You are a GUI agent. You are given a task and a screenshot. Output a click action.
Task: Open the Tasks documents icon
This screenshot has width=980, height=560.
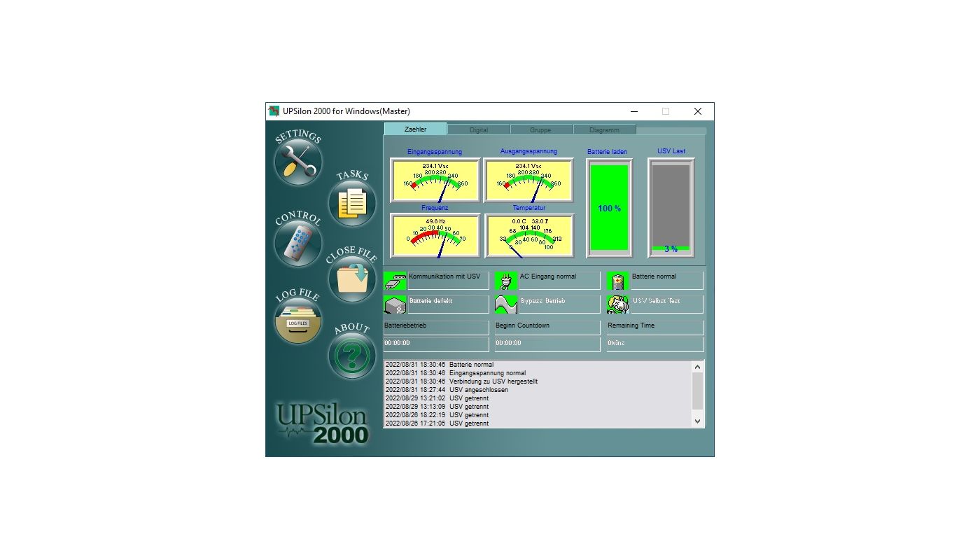pyautogui.click(x=352, y=203)
